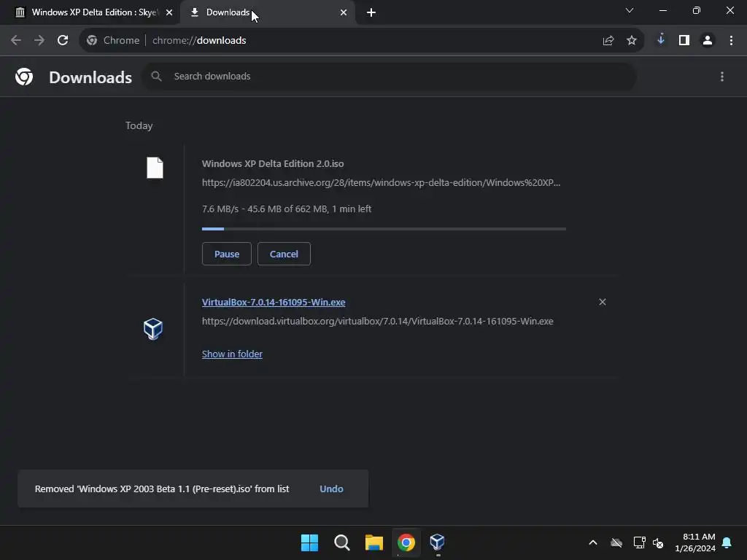Click the blank file icon for the ISO download
Screen dimensions: 747x560
tap(155, 168)
